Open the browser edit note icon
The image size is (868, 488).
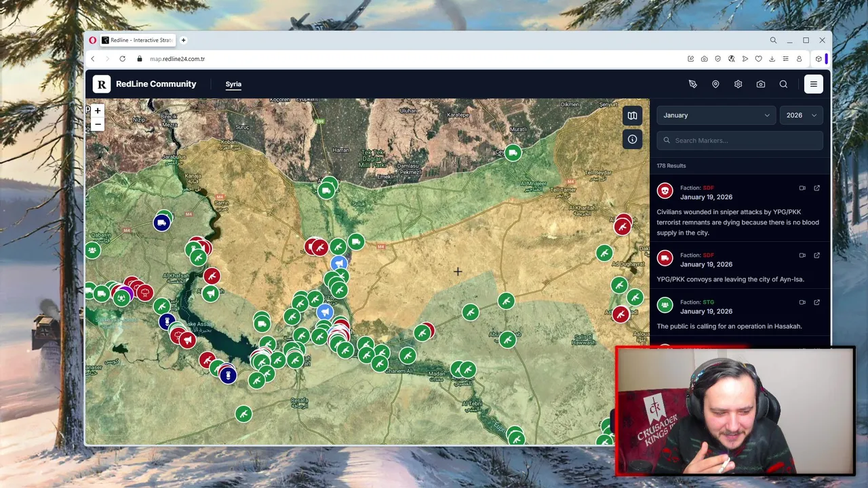[x=690, y=59]
